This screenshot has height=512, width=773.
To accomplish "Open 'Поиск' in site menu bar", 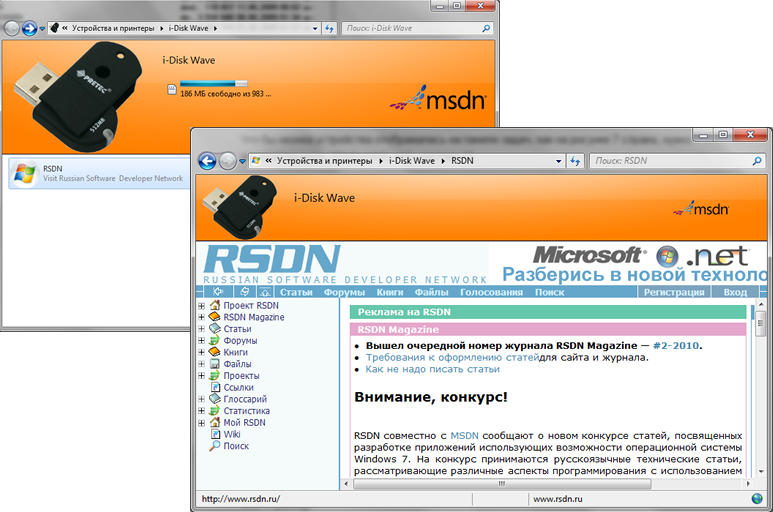I will tap(550, 292).
